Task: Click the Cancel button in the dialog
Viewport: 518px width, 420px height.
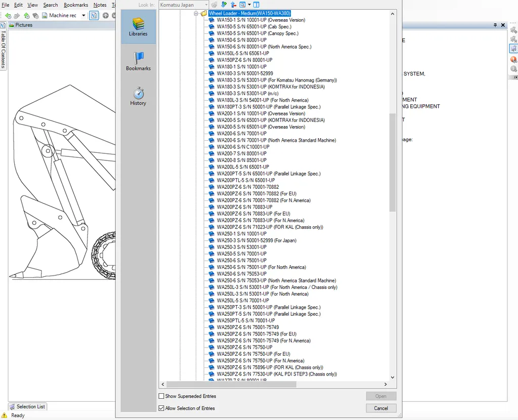Action: [x=381, y=408]
